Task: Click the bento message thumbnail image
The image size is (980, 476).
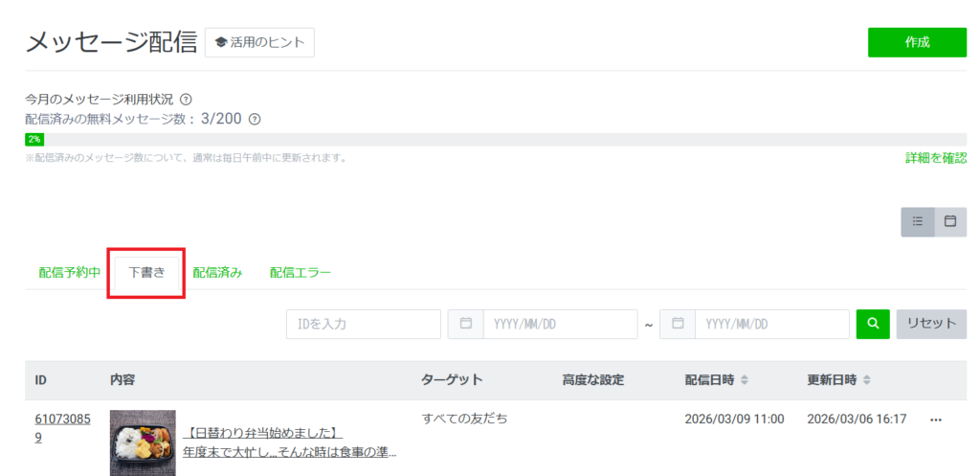Action: tap(143, 442)
